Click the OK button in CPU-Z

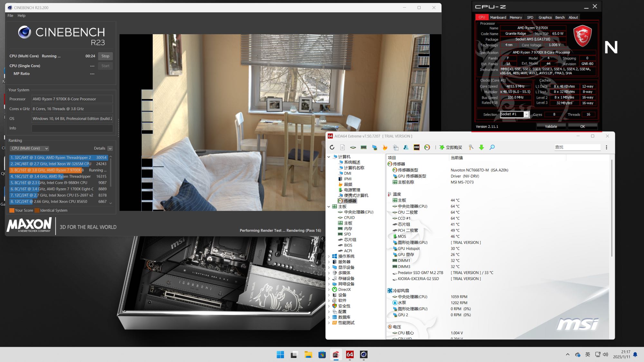582,126
